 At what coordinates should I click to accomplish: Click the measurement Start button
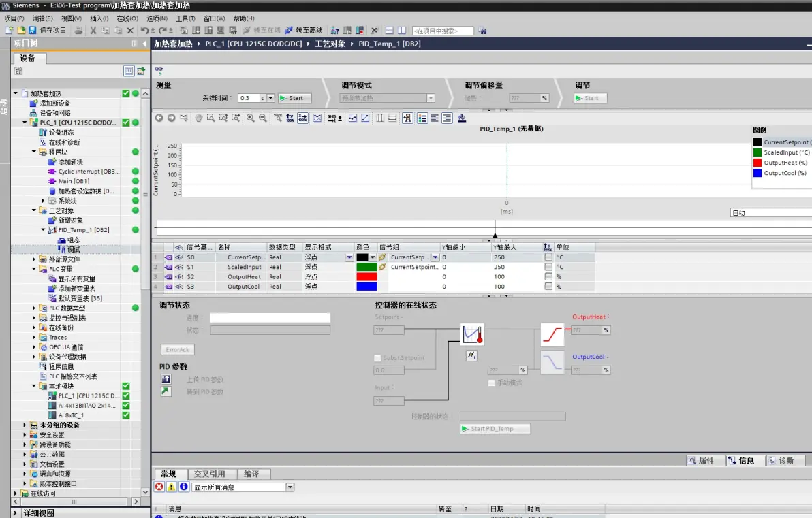tap(295, 98)
